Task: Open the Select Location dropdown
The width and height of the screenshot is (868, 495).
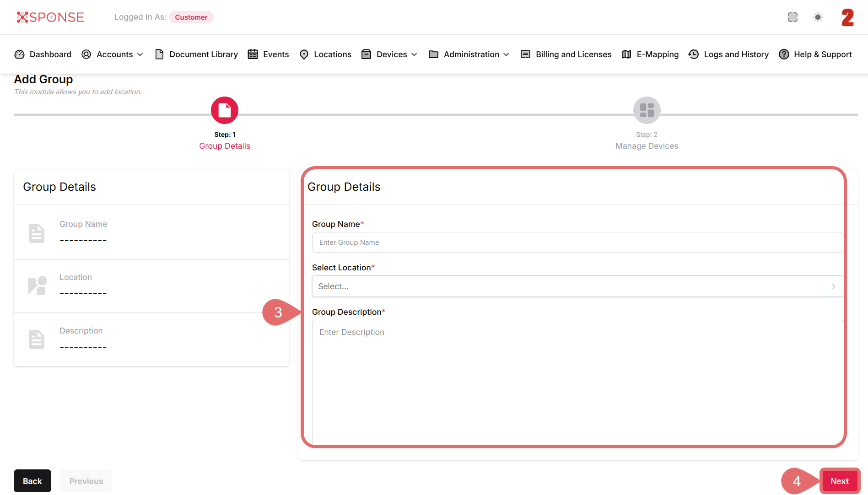Action: [x=577, y=286]
